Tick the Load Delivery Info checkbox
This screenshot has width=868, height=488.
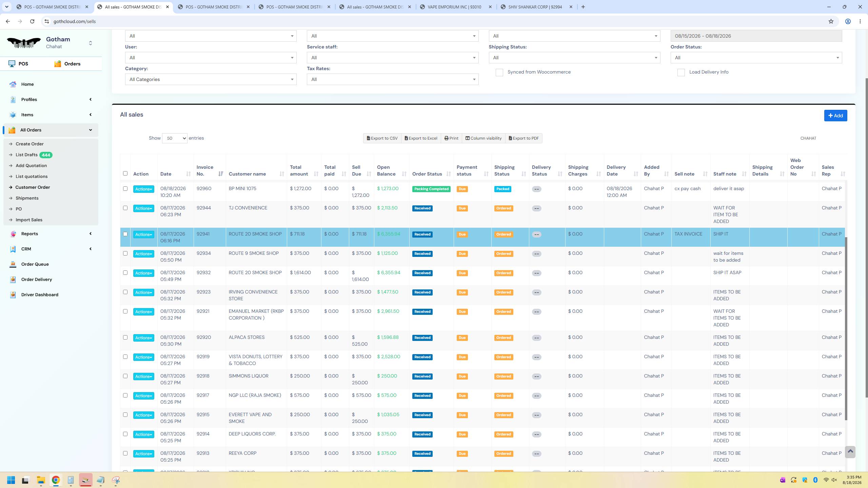[x=681, y=73]
